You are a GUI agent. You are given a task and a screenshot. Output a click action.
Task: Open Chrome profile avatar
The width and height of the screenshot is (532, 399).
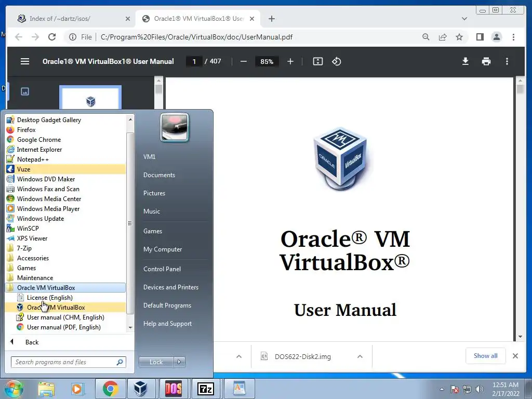496,37
